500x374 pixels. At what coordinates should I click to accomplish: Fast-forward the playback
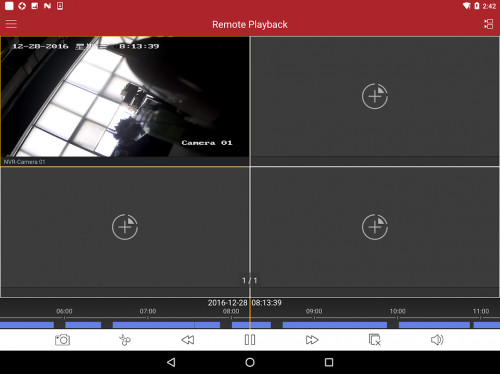312,340
